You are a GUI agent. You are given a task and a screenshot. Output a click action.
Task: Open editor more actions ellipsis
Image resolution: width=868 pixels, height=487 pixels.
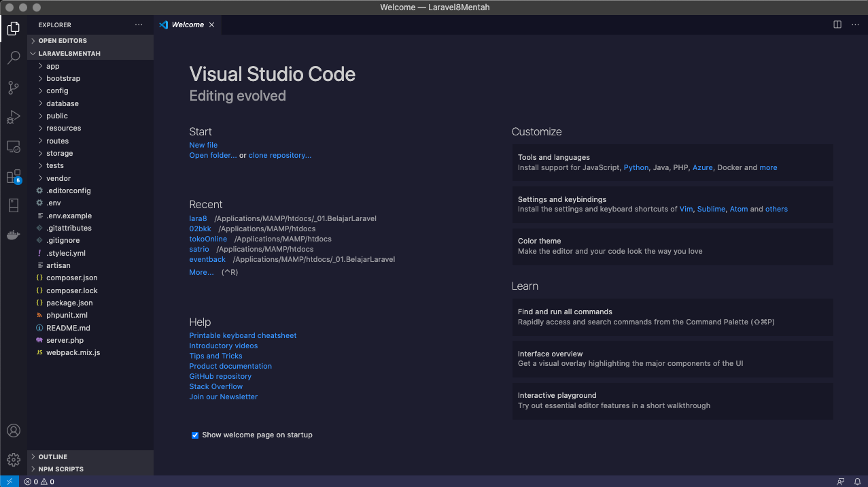pyautogui.click(x=855, y=24)
